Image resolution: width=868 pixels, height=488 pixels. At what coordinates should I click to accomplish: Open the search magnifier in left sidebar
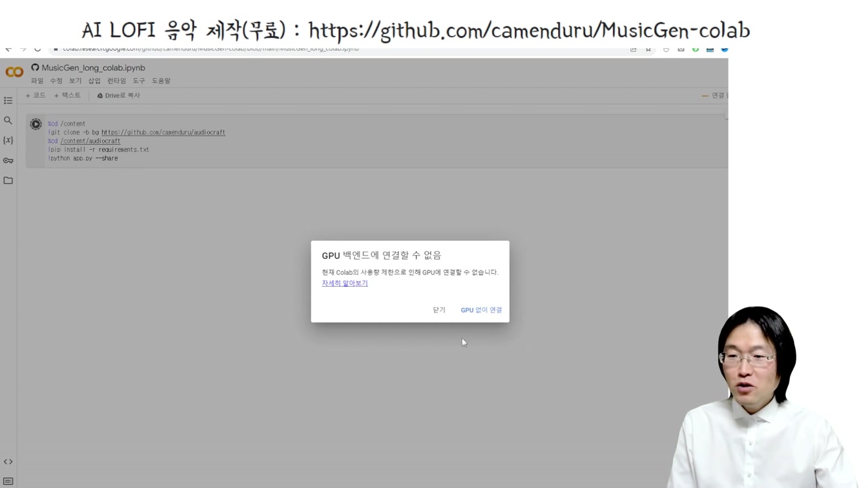tap(8, 121)
